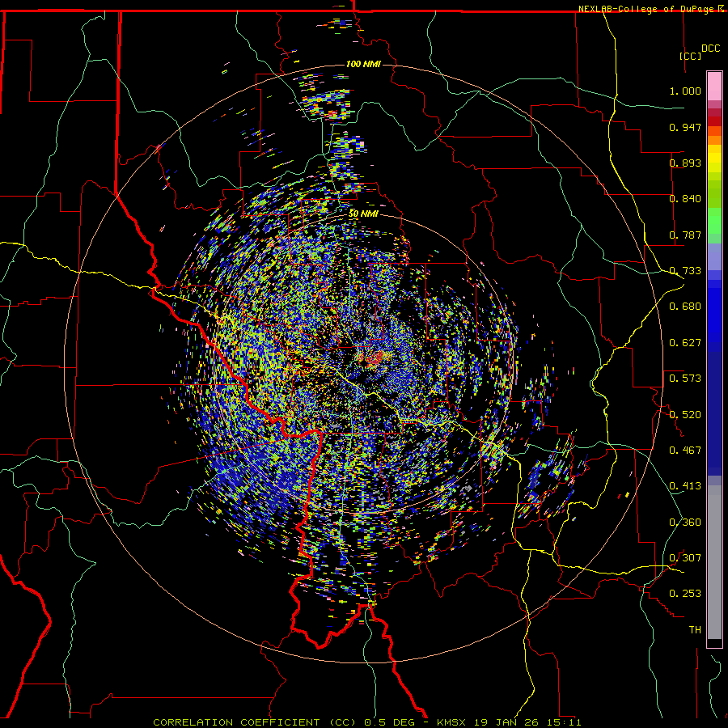Screen dimensions: 728x728
Task: Select the 0.467 legend value
Action: point(685,451)
